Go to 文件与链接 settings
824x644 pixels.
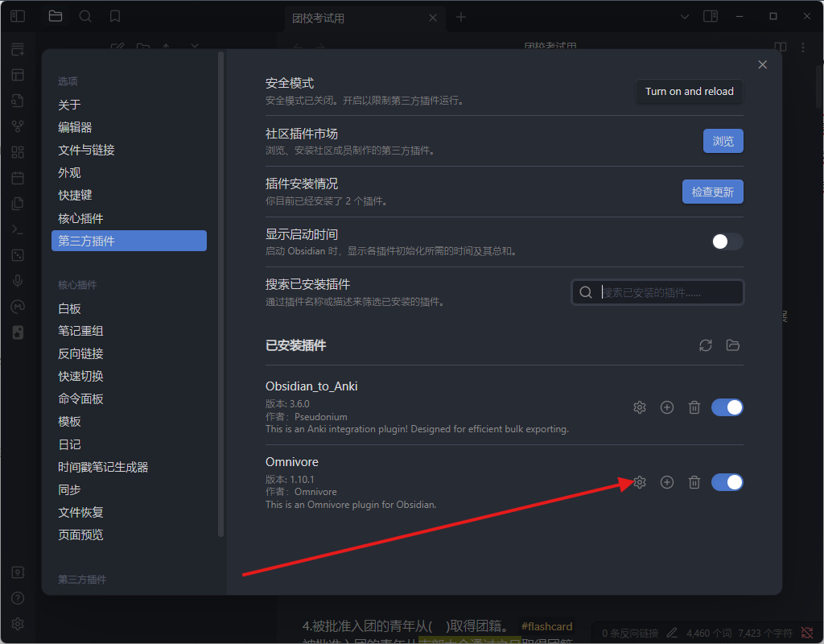[130, 151]
